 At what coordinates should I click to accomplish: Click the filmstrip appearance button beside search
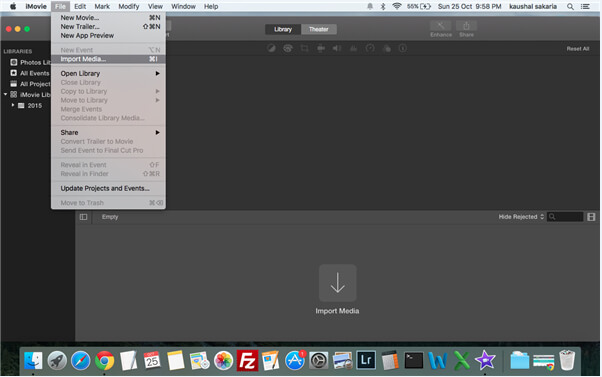point(591,217)
